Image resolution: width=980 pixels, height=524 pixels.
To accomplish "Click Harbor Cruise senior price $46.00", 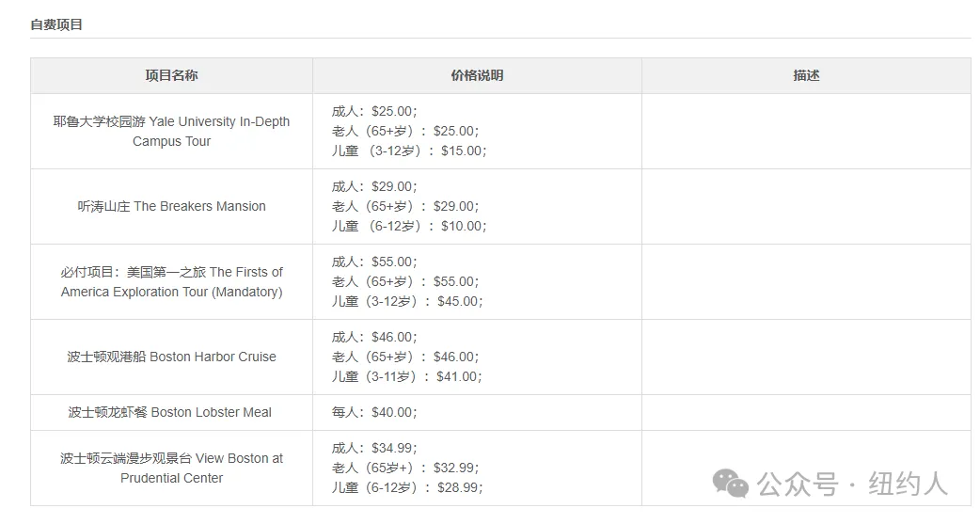I will coord(453,357).
